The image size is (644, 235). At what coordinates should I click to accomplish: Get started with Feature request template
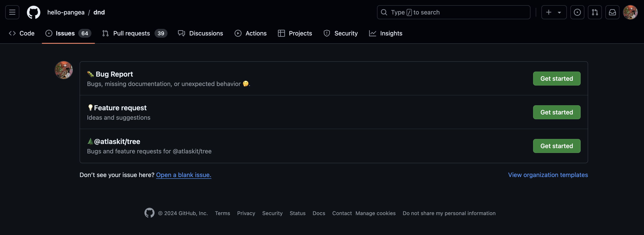[x=557, y=112]
